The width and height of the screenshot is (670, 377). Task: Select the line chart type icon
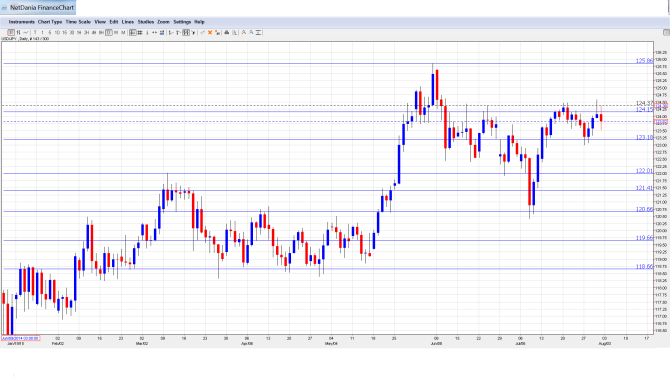point(26,32)
